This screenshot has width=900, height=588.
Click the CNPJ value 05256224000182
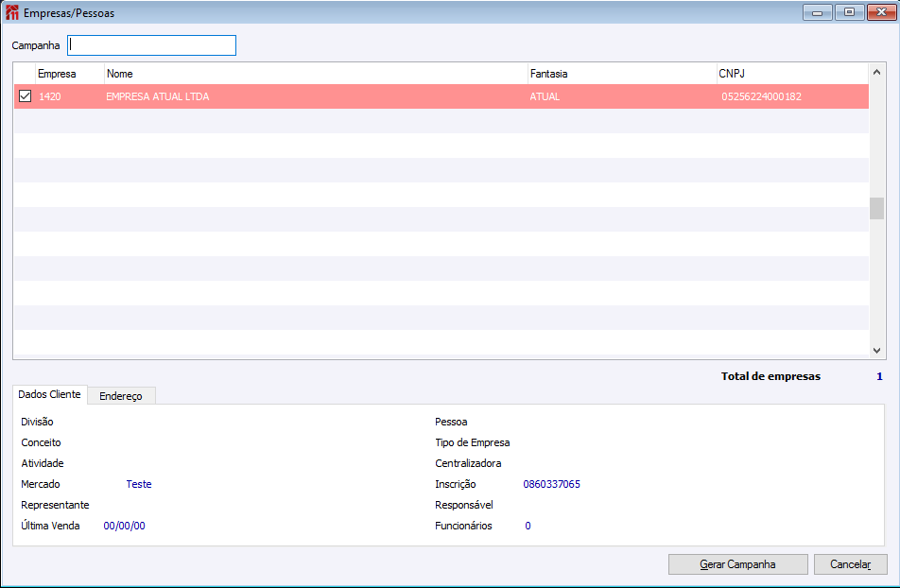point(761,96)
